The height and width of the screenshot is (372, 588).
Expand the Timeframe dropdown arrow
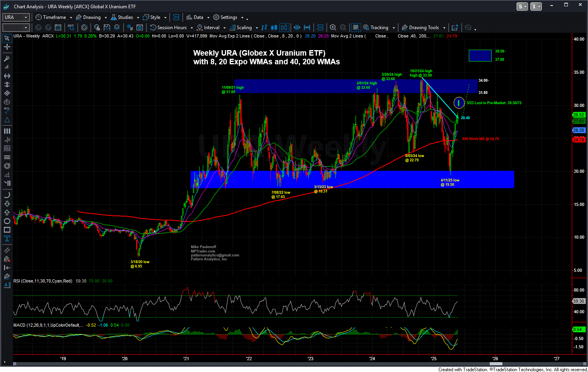click(x=71, y=18)
